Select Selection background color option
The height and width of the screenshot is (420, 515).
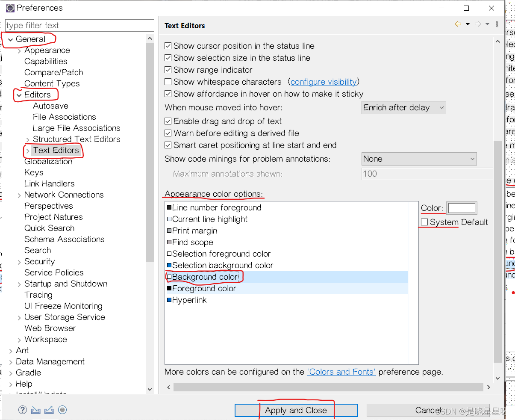point(220,265)
